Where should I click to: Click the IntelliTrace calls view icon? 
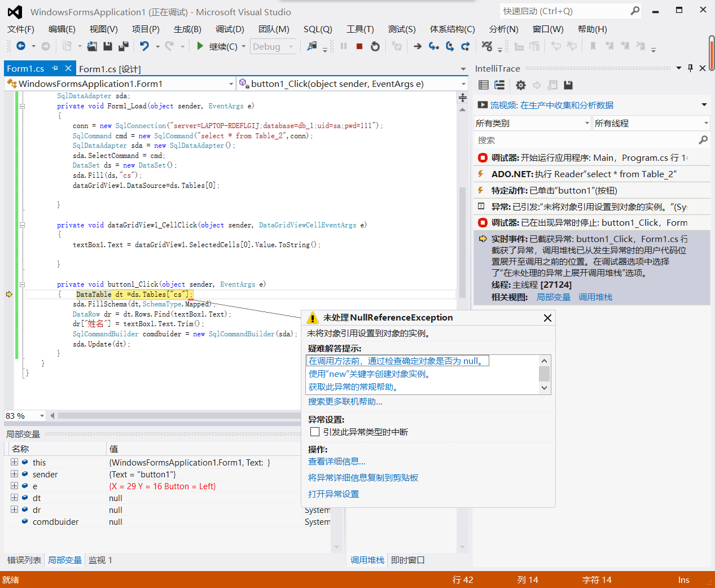[x=499, y=85]
